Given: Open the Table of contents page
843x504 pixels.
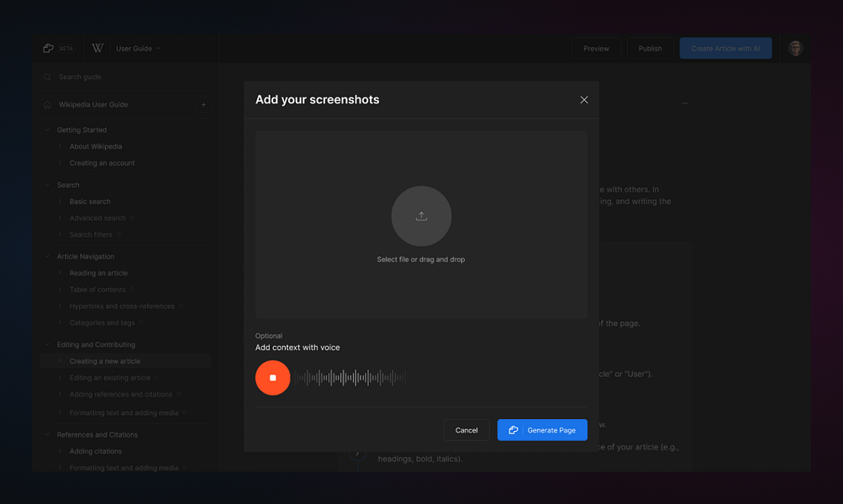Looking at the screenshot, I should pyautogui.click(x=97, y=290).
